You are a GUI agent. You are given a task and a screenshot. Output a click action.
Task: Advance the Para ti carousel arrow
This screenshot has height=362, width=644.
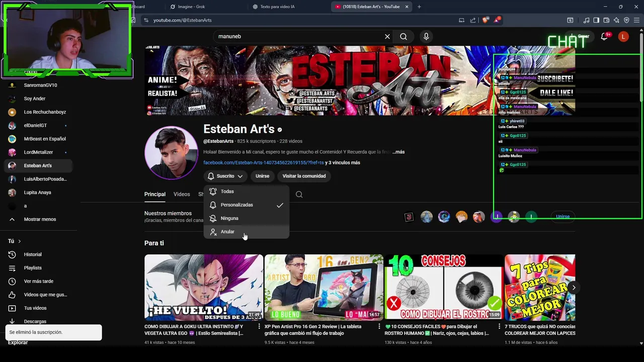574,288
